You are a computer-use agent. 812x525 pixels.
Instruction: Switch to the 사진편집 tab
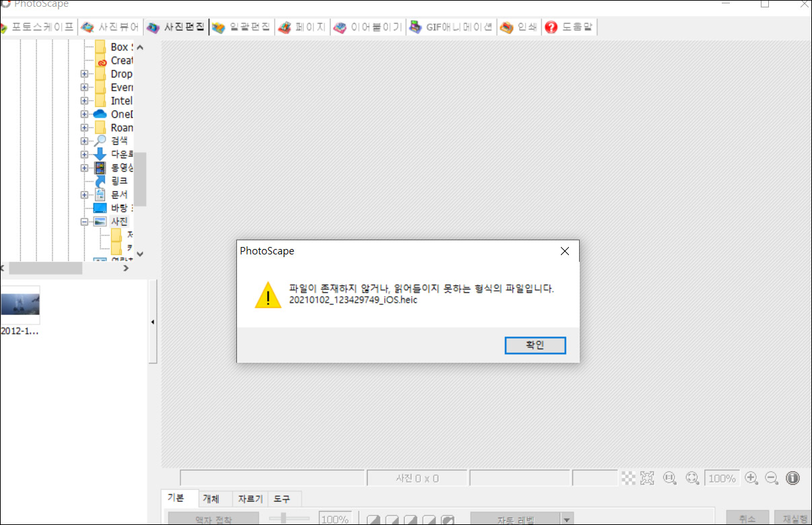pyautogui.click(x=176, y=28)
